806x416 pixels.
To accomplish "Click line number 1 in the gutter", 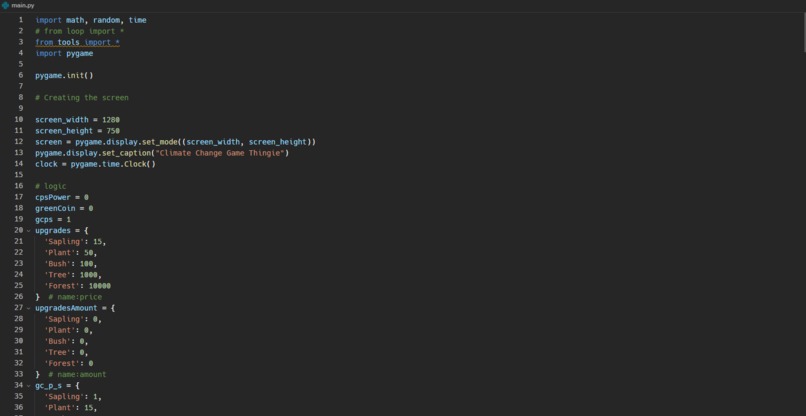I will coord(21,20).
